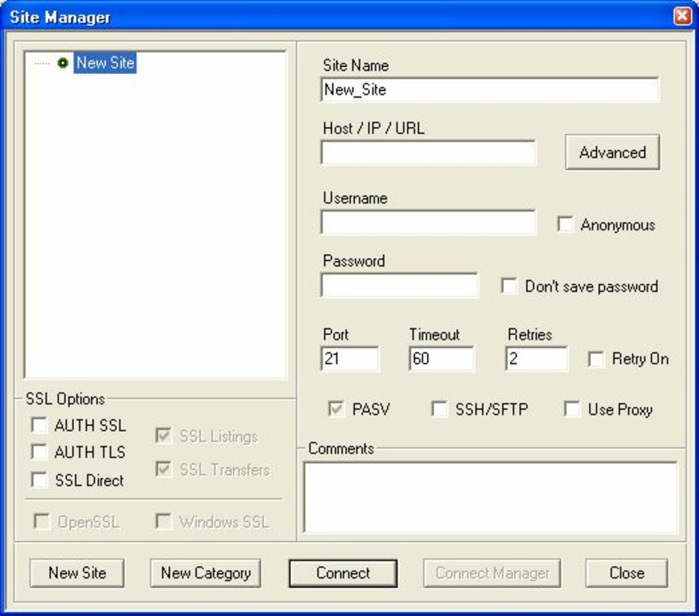This screenshot has width=699, height=616.
Task: Focus the Host / IP / URL field
Action: tap(428, 152)
